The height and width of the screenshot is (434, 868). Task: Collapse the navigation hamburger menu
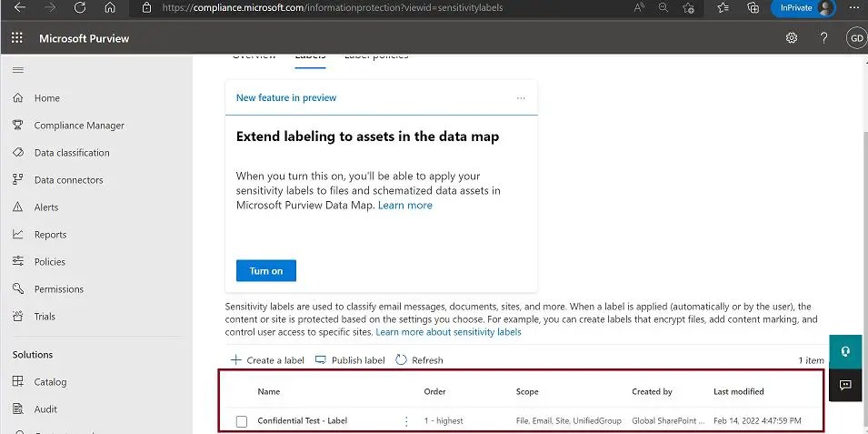click(17, 70)
